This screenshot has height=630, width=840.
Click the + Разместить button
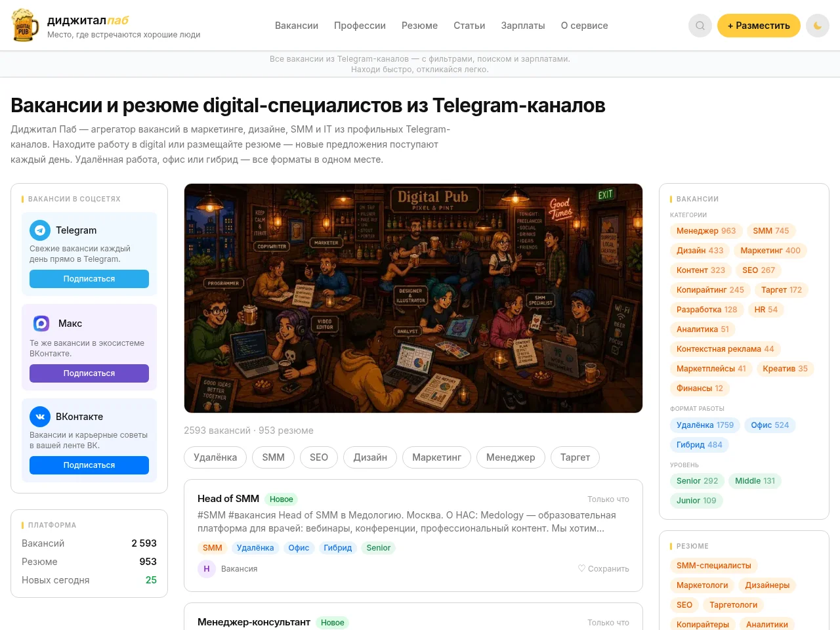point(759,26)
